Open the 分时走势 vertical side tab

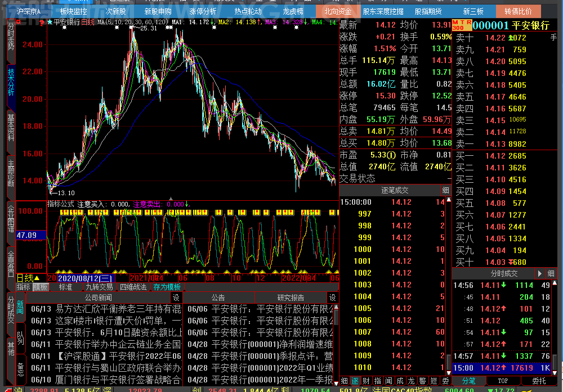[11, 37]
